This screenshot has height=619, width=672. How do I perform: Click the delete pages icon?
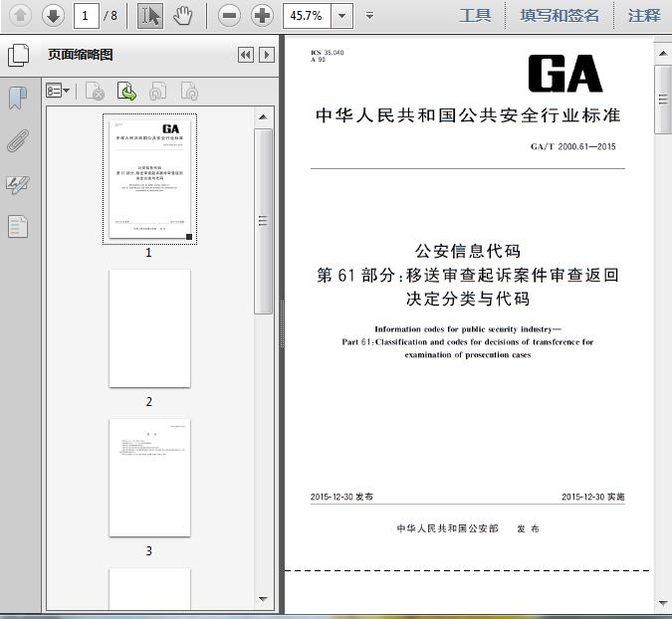pyautogui.click(x=96, y=91)
